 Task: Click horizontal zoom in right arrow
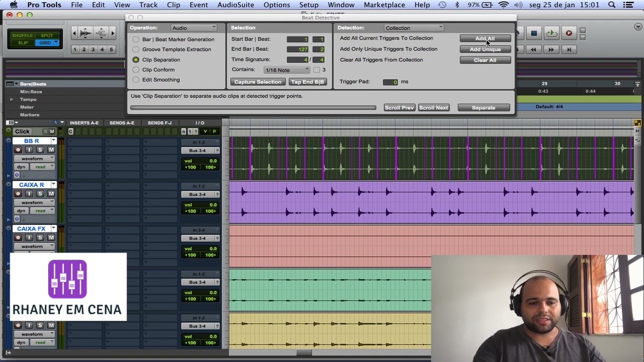click(x=113, y=34)
